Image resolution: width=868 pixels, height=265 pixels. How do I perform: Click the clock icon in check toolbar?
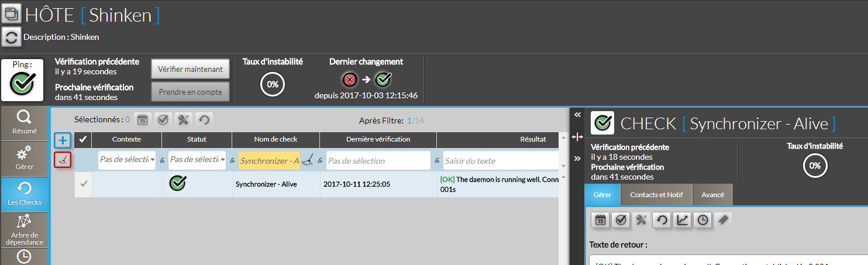click(702, 220)
